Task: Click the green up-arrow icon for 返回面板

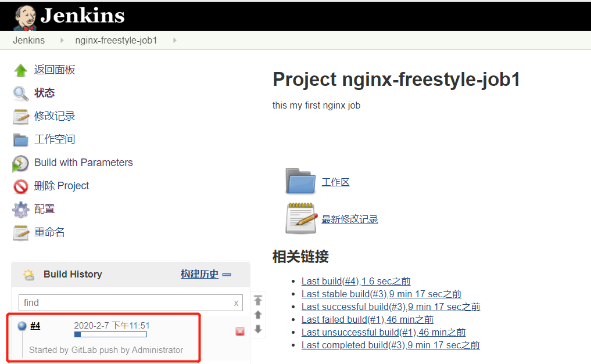Action: (x=21, y=70)
